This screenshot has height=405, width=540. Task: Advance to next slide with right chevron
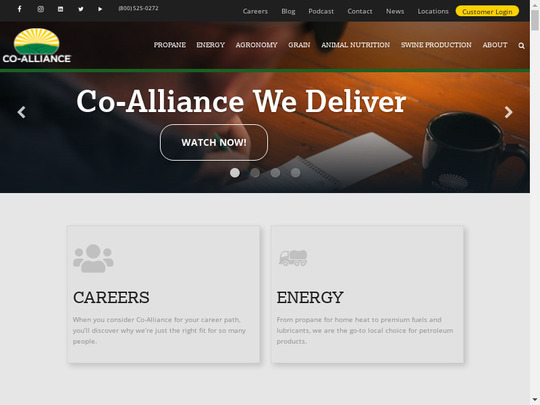[509, 112]
